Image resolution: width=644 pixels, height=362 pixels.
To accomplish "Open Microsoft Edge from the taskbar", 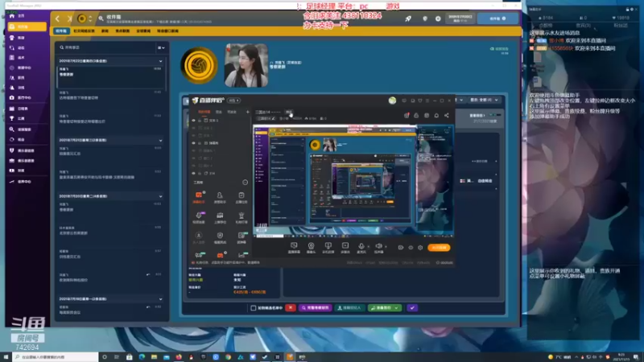I will tap(142, 357).
